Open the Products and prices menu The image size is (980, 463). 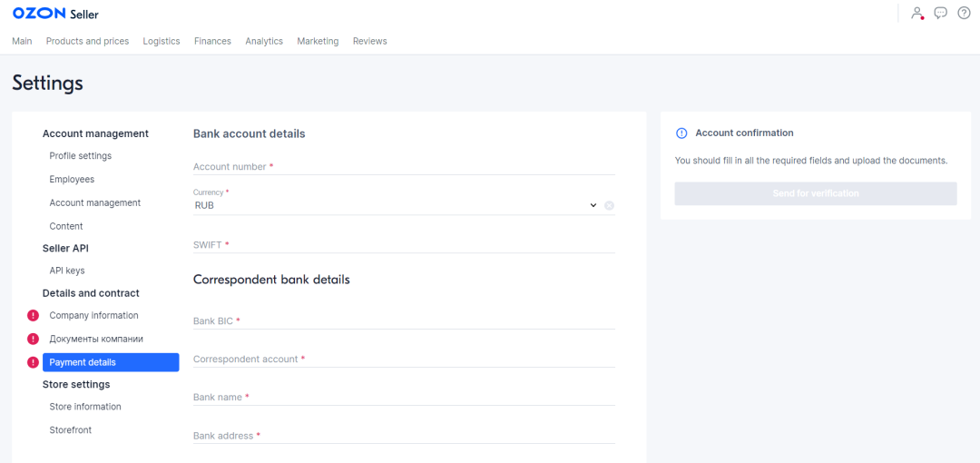[x=87, y=41]
